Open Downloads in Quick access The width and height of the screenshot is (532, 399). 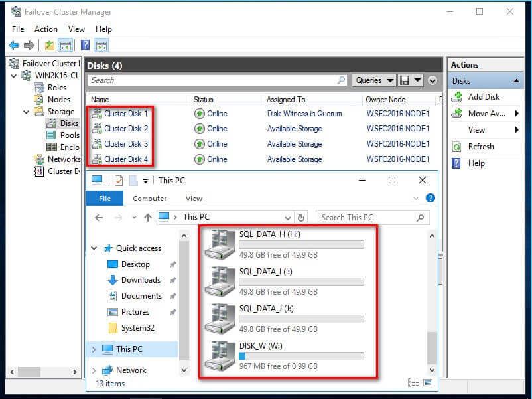coord(141,280)
